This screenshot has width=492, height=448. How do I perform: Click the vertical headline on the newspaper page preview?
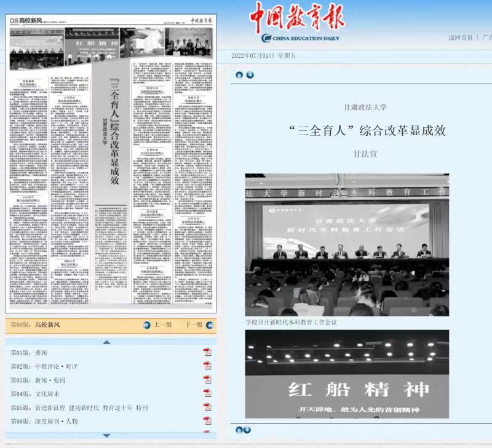point(114,131)
